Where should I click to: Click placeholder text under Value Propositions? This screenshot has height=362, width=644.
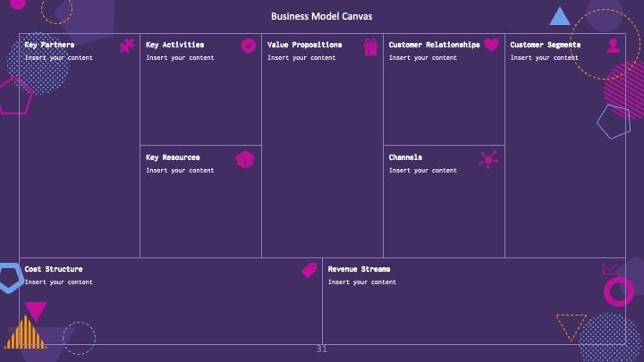[301, 58]
